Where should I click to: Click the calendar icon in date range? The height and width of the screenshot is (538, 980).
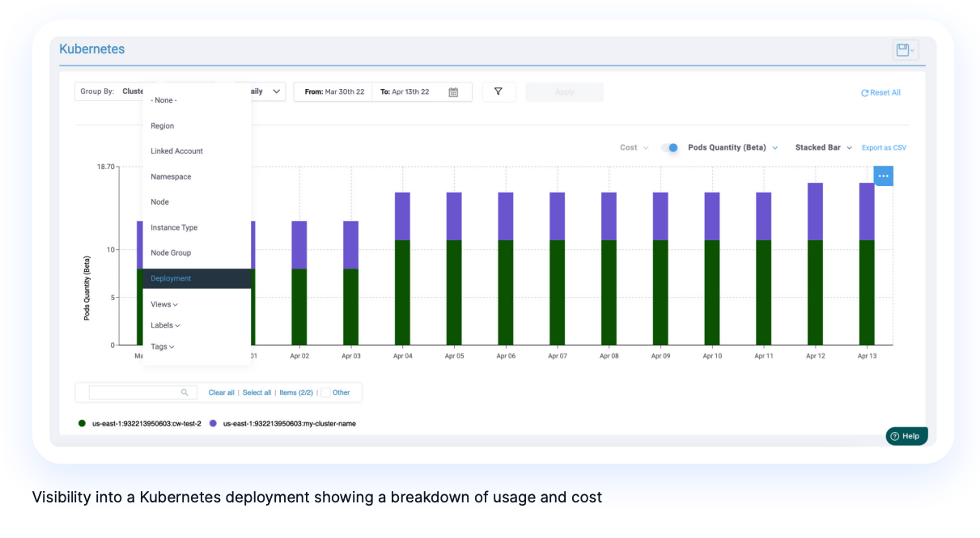453,92
